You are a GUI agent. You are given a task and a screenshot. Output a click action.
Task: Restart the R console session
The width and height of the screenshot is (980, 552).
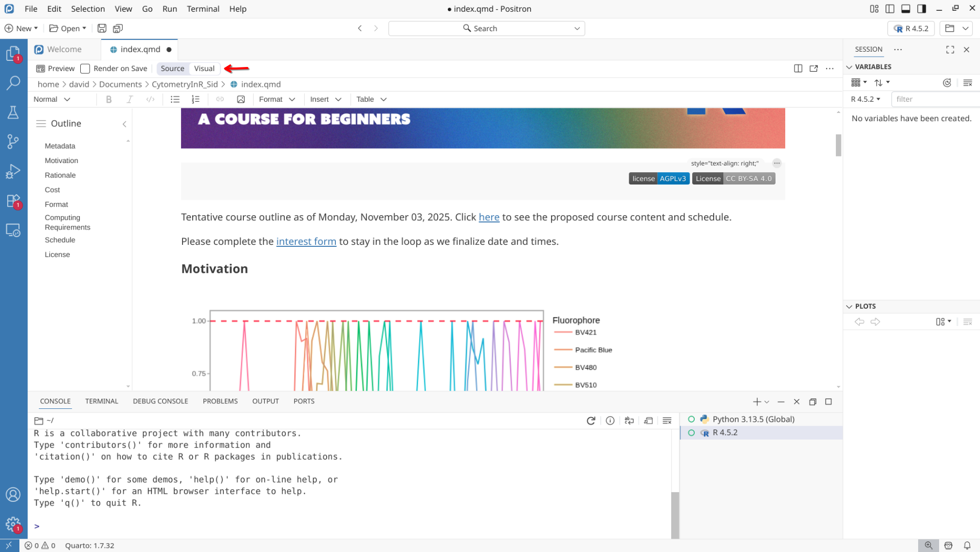tap(590, 421)
